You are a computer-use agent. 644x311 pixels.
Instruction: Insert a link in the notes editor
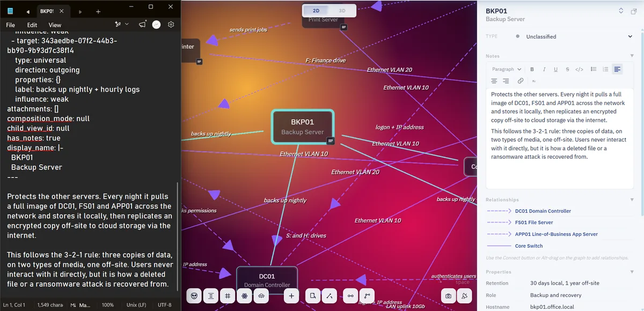pos(520,81)
